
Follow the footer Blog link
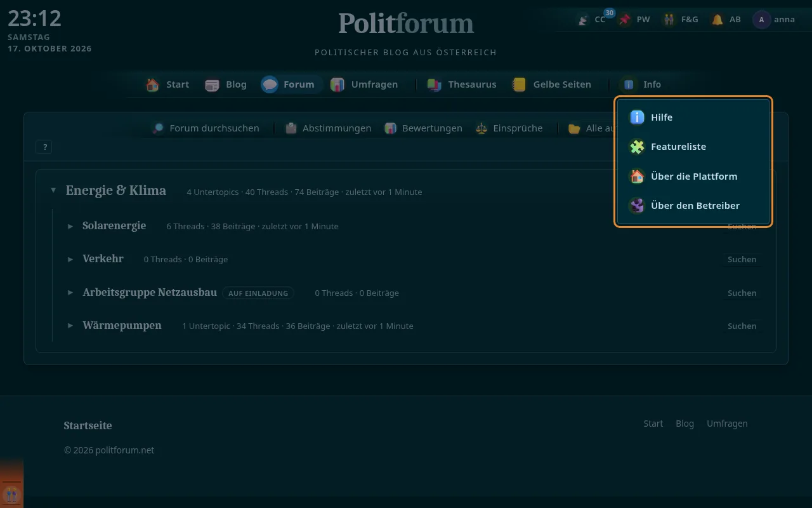(x=684, y=424)
